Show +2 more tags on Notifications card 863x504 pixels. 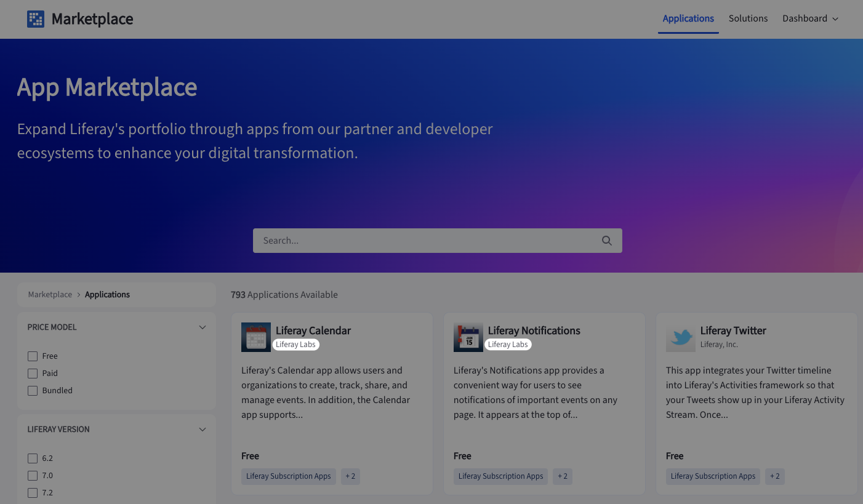563,476
